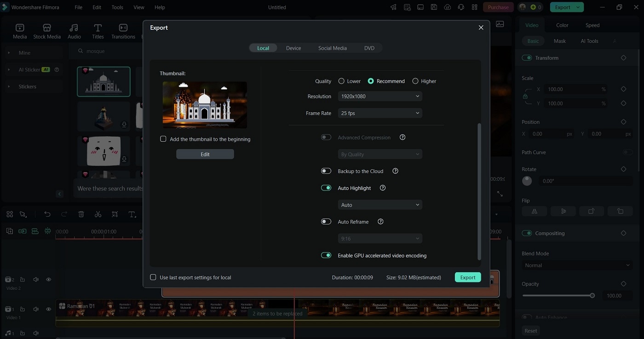Viewport: 644px width, 339px height.
Task: Open the By Quality compression dropdown
Action: pos(380,154)
